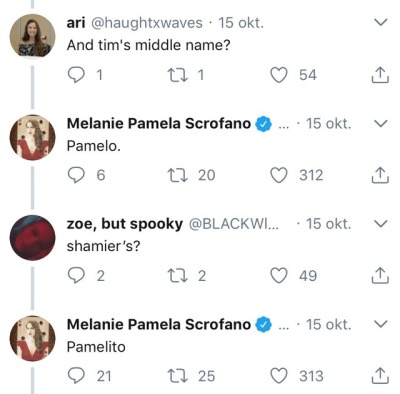Reply to ari's tweet about tim's middle name

[76, 75]
